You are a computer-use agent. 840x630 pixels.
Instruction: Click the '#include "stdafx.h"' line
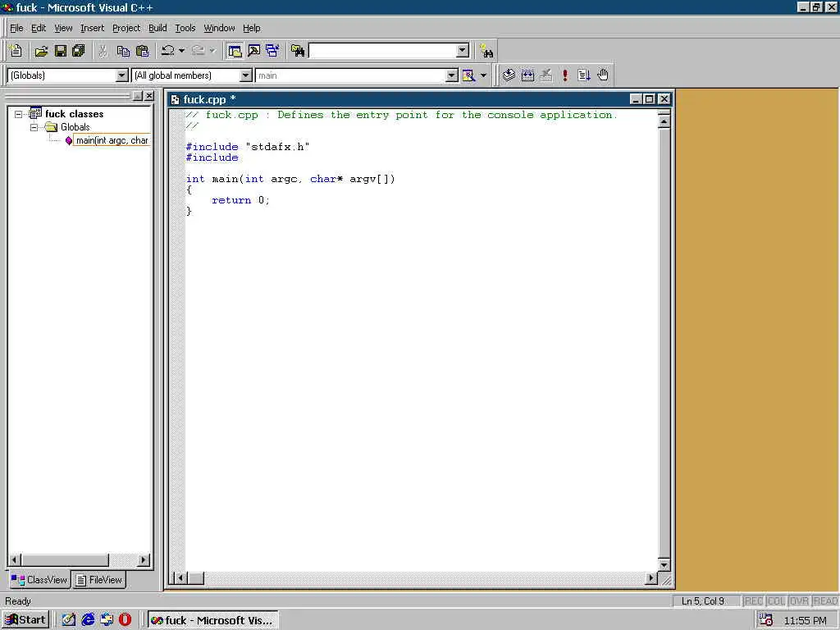tap(248, 147)
